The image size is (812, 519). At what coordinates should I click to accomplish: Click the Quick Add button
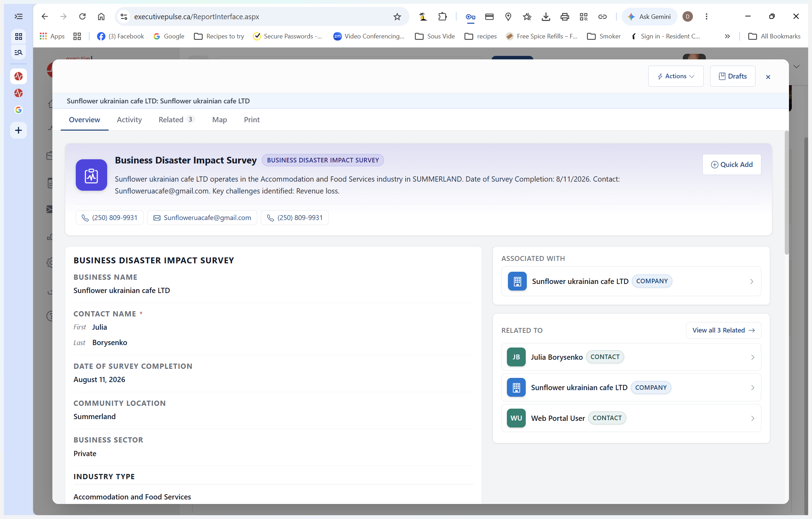pos(732,165)
